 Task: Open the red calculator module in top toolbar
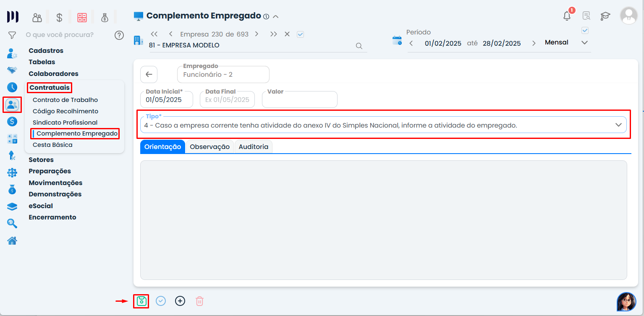(82, 18)
